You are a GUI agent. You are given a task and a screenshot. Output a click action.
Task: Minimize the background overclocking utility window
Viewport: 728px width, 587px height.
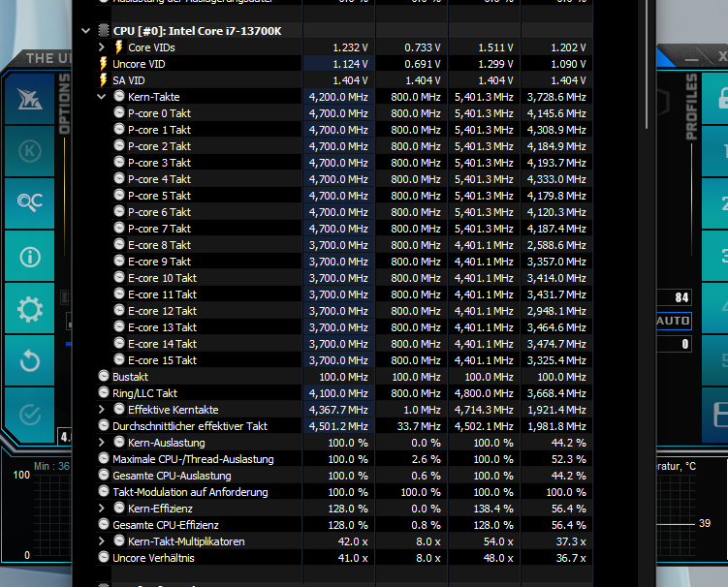691,59
